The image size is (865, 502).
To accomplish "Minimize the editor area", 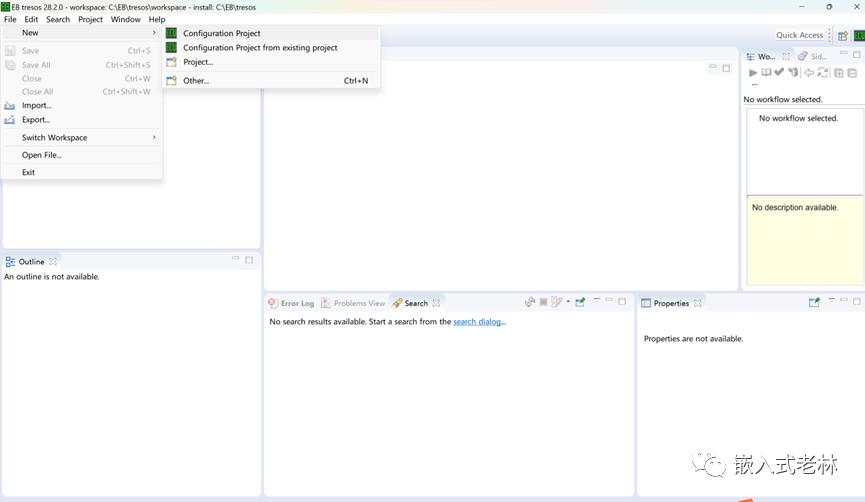I will point(713,67).
